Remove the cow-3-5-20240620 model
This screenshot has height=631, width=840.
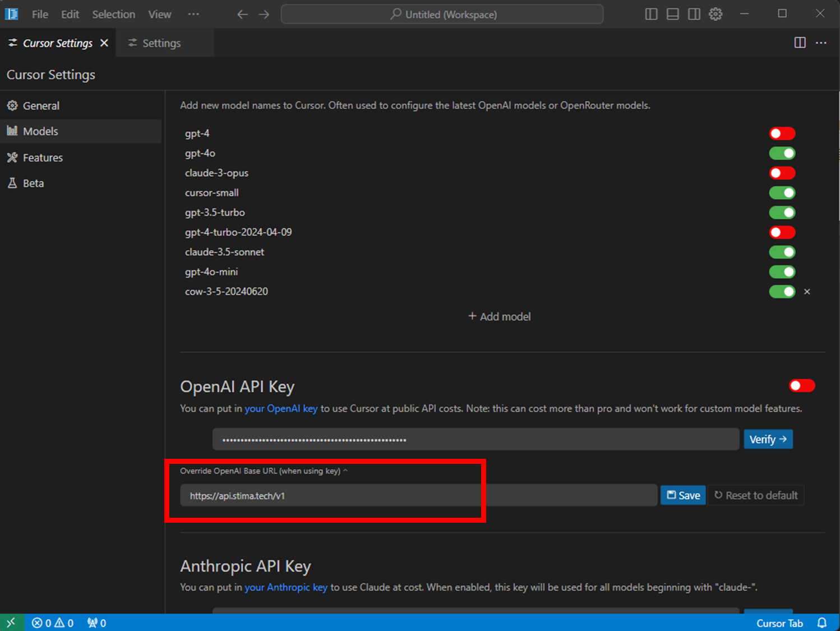pos(807,292)
